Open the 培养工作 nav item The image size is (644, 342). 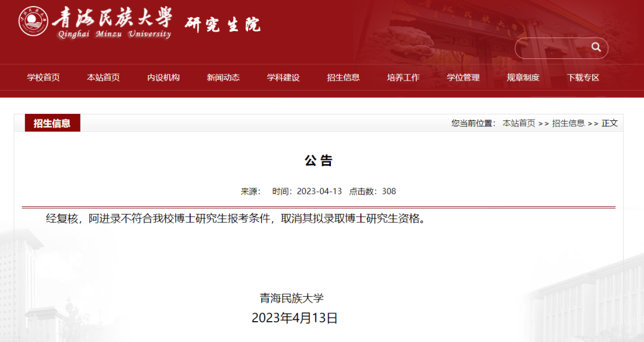[403, 77]
